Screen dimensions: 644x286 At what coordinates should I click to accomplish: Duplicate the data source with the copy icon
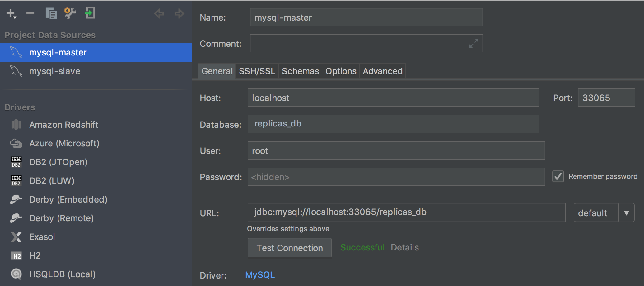[x=51, y=13]
